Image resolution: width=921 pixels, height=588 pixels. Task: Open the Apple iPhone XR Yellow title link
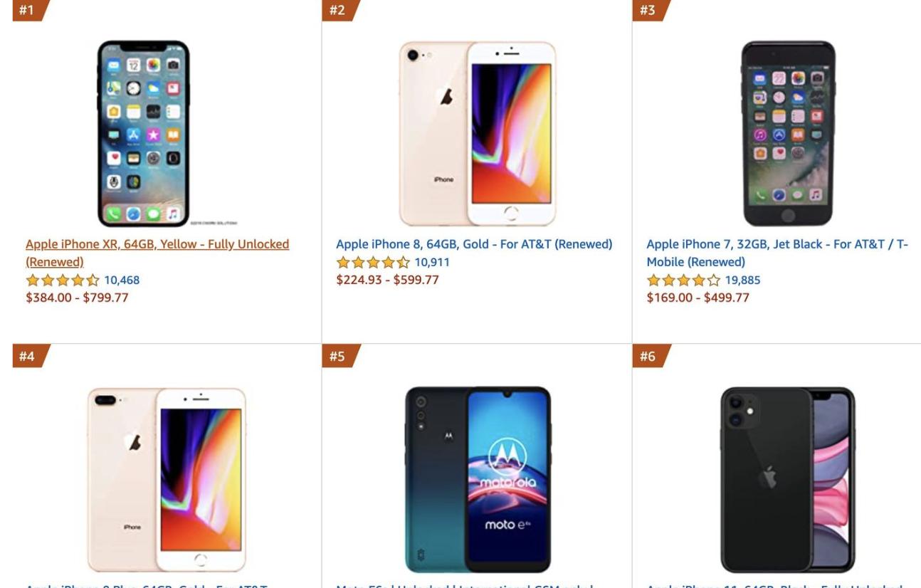coord(157,244)
